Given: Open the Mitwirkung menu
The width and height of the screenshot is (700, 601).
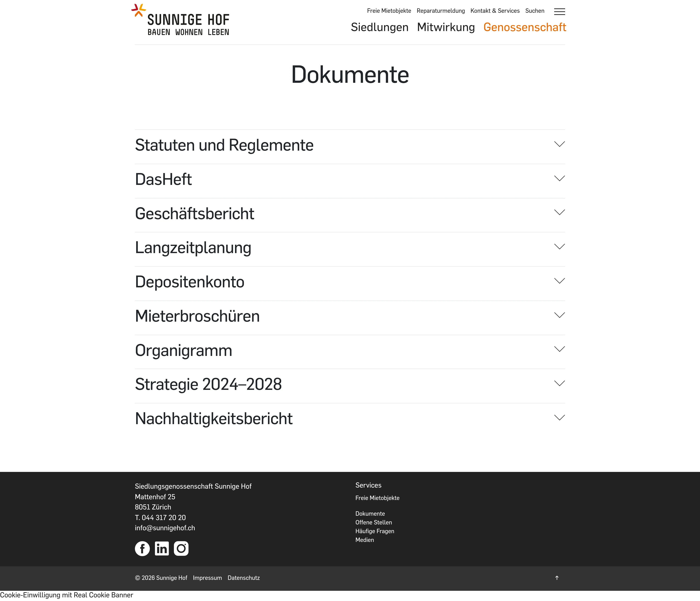Looking at the screenshot, I should (x=446, y=27).
